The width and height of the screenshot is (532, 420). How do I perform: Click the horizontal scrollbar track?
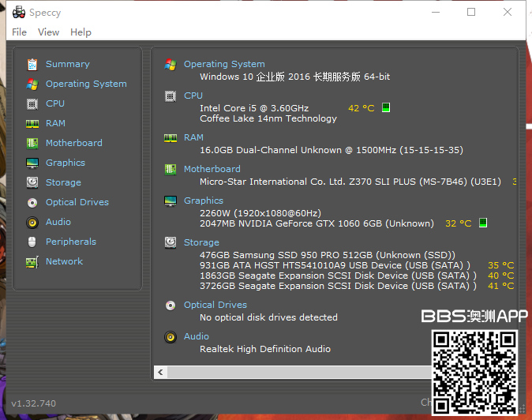[298, 372]
